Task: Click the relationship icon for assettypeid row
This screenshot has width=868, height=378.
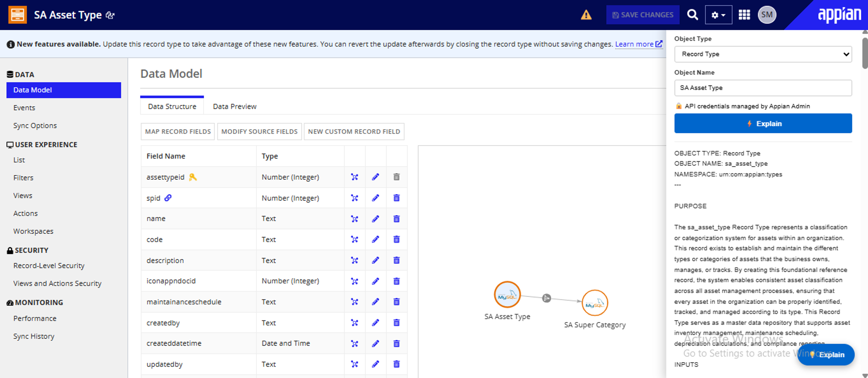Action: [x=354, y=177]
